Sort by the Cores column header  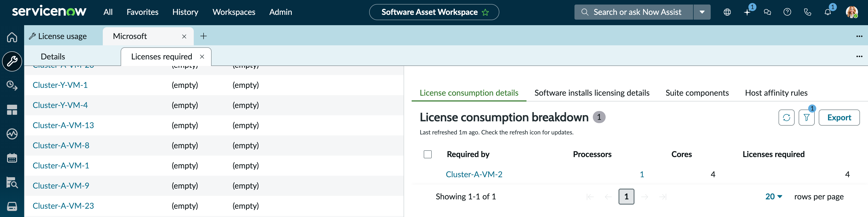click(x=681, y=154)
